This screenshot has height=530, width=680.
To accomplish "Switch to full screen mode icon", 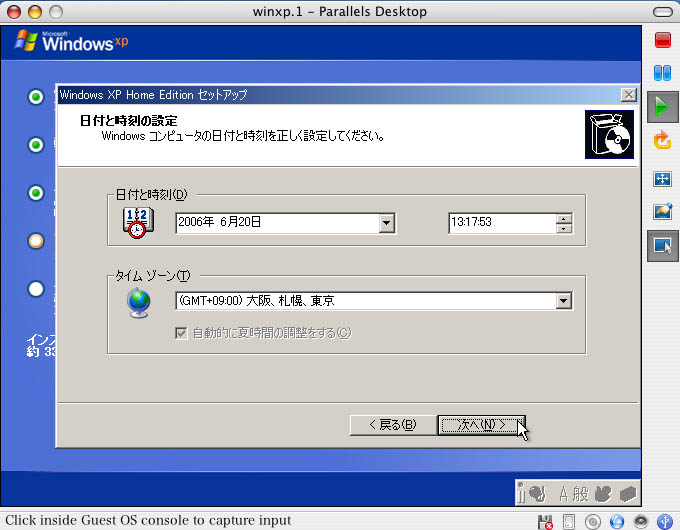I will click(661, 179).
